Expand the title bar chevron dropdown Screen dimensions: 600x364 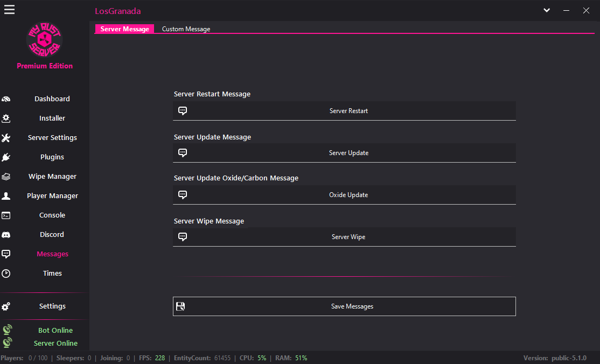547,10
